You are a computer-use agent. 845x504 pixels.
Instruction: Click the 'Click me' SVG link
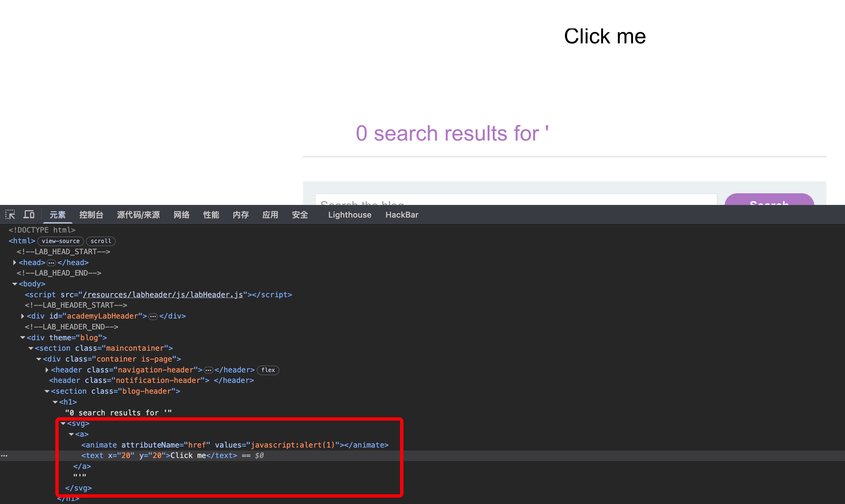click(605, 37)
